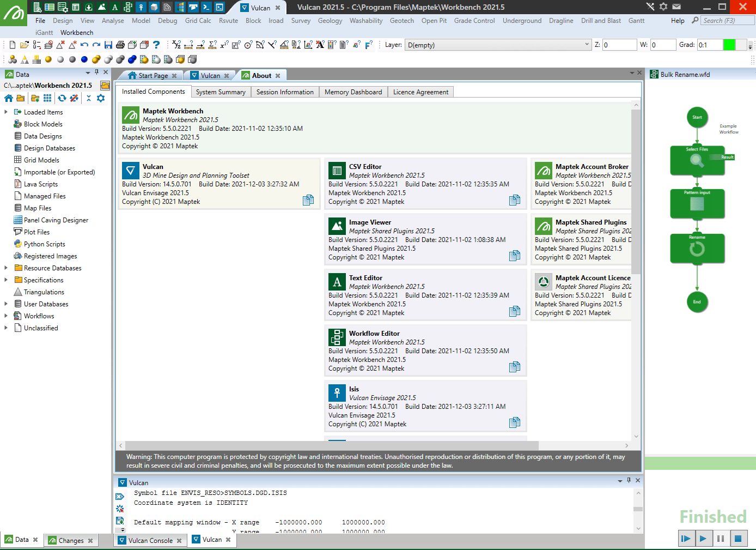
Task: Click the browse folder icon beside Workbench path
Action: pyautogui.click(x=105, y=86)
